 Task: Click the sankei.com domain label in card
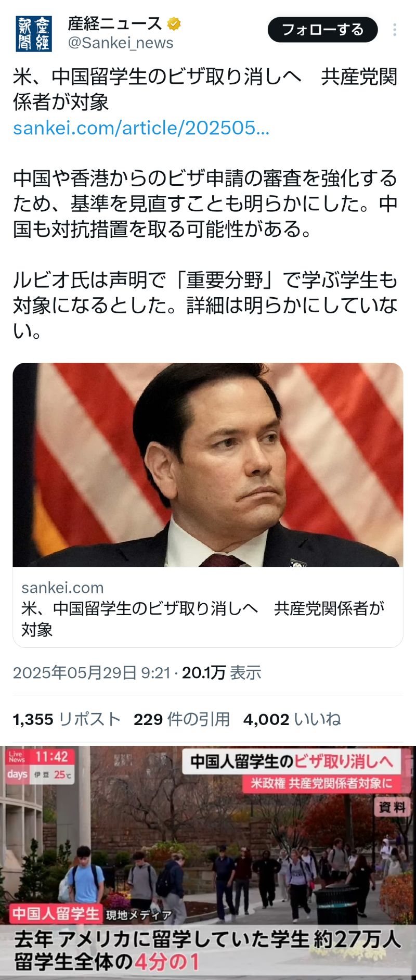[x=62, y=588]
